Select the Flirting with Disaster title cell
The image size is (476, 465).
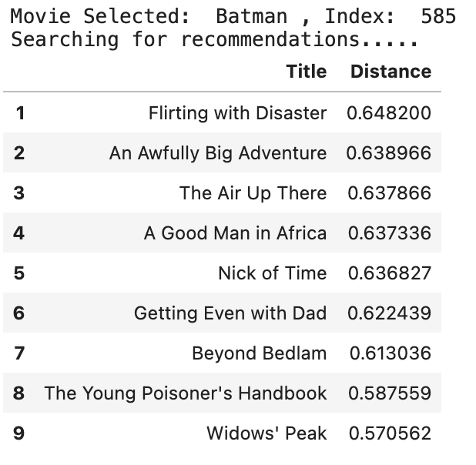[x=237, y=113]
